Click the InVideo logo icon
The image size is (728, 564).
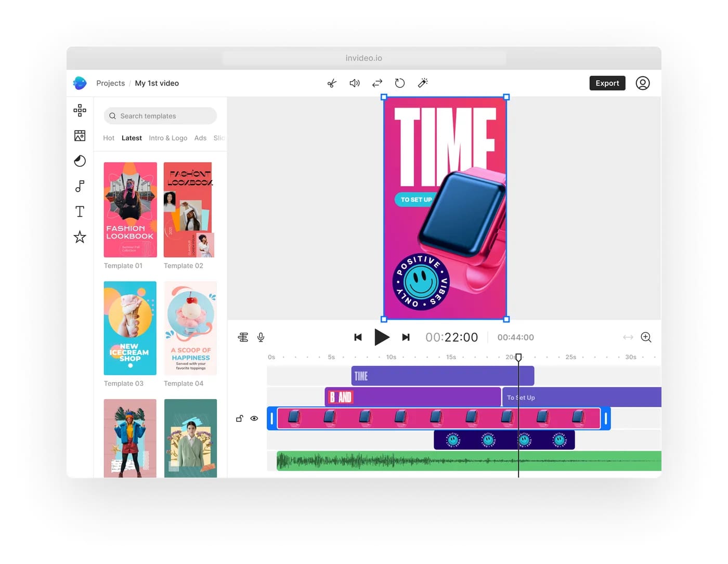(80, 83)
